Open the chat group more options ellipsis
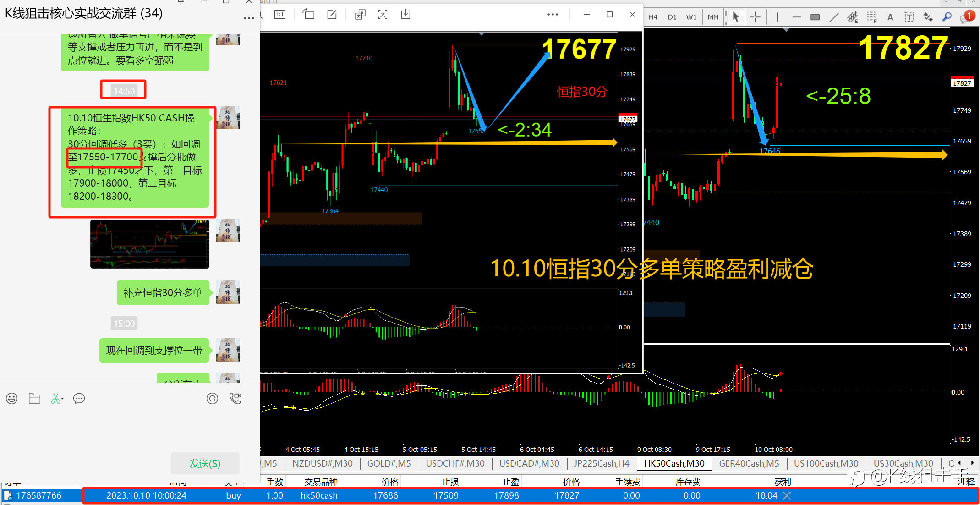Screen dimensions: 980x505 pos(249,18)
